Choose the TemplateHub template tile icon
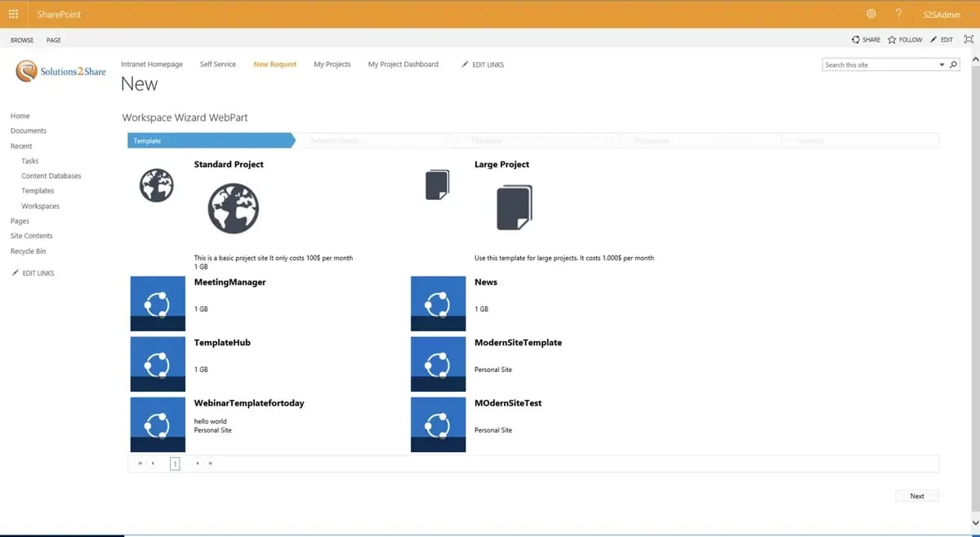Image resolution: width=980 pixels, height=537 pixels. pos(158,364)
